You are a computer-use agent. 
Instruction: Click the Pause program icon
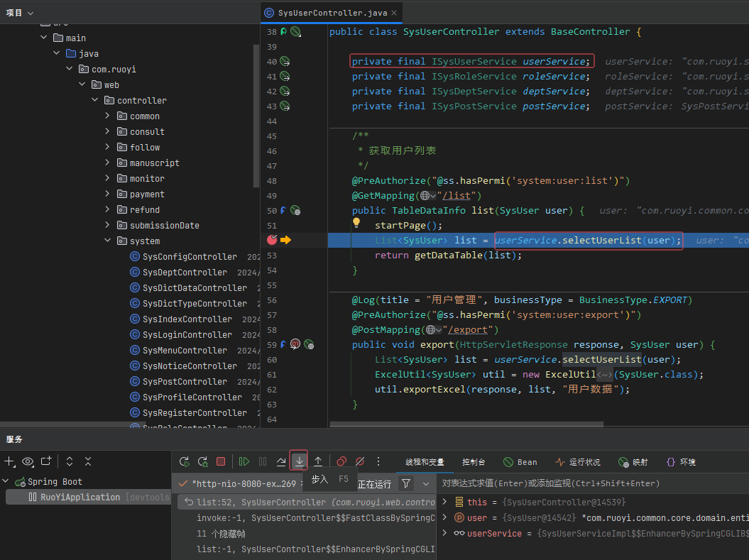[263, 461]
